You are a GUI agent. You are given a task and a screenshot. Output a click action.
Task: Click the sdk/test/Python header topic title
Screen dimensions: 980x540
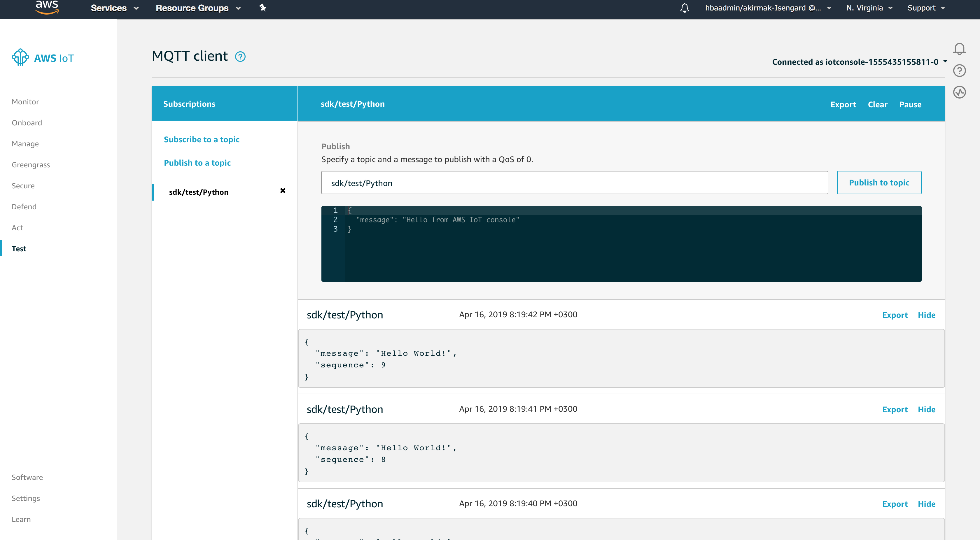pos(352,104)
